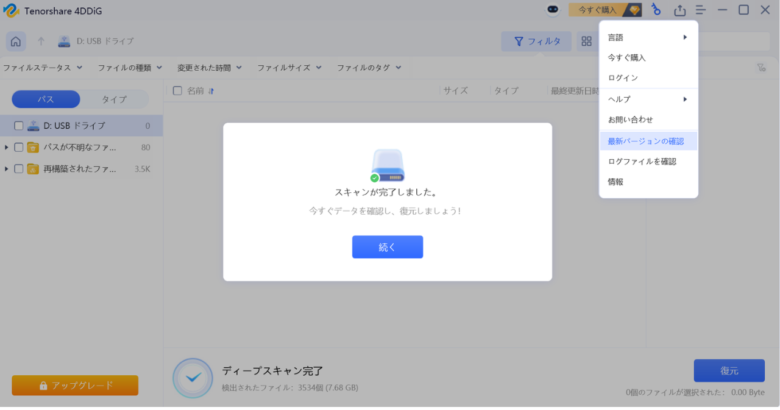Click the アップグレード upgrade button

pos(75,386)
